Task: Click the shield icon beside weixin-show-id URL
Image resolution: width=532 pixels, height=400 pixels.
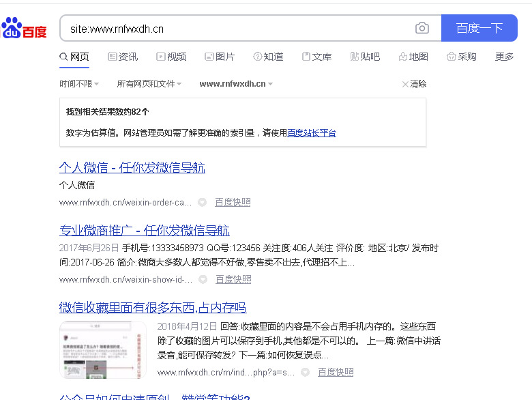Action: pos(203,279)
